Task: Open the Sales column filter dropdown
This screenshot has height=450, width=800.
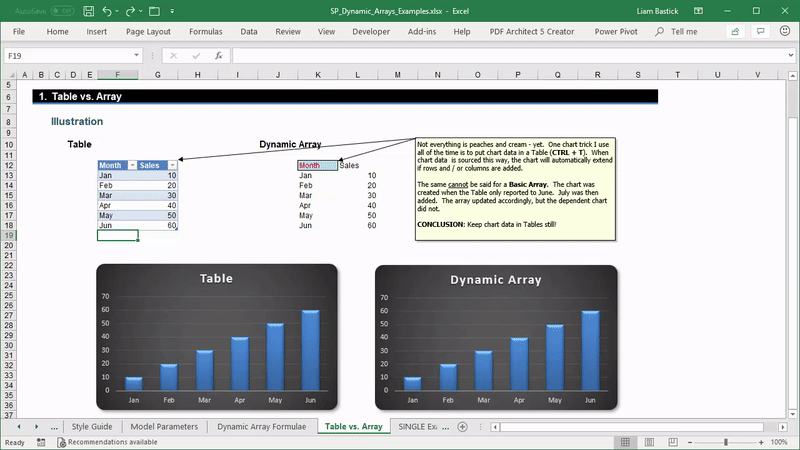Action: (x=172, y=165)
